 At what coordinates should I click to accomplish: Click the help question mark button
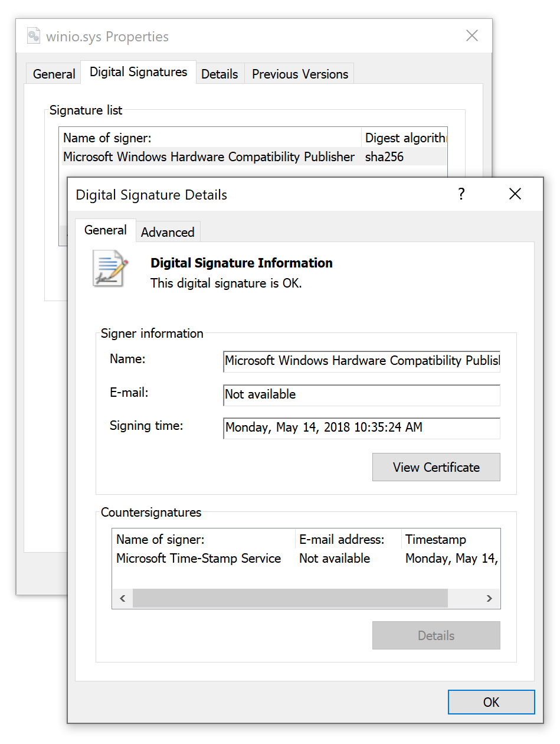click(x=461, y=194)
